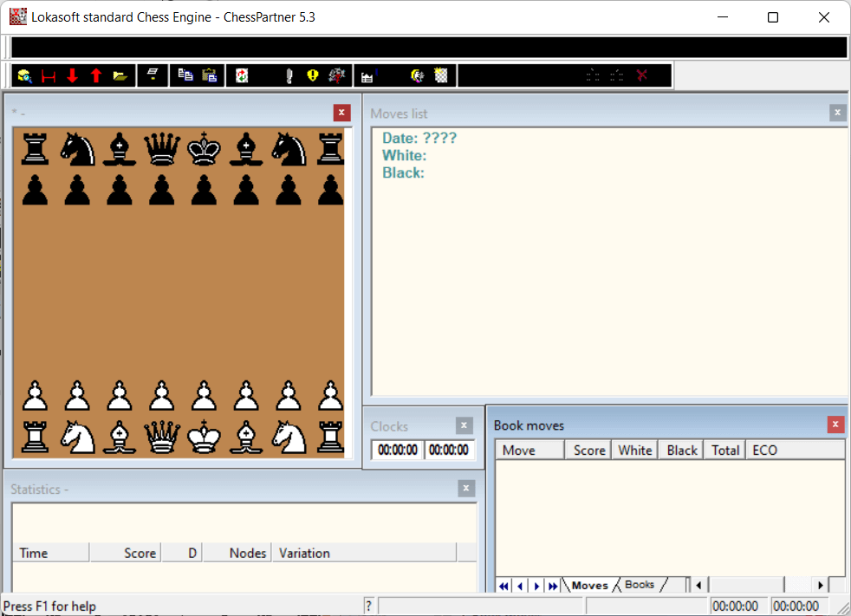Select the white rook on a1
Screen dimensions: 851x616
click(36, 437)
